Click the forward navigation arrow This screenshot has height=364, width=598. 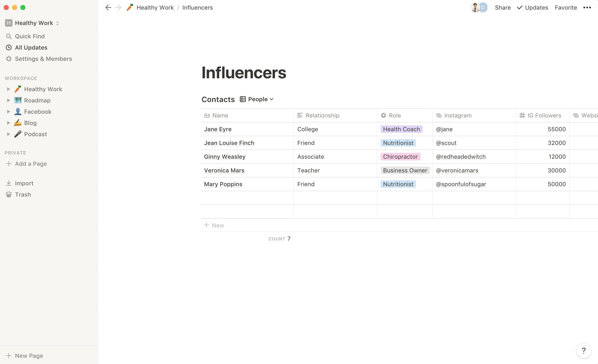[118, 7]
